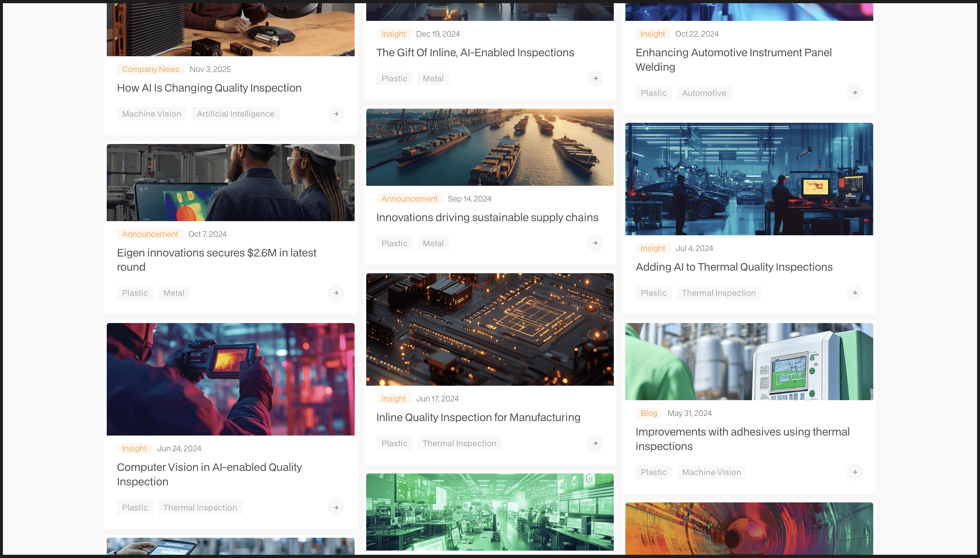Select the 'Blog' category label

[x=649, y=413]
